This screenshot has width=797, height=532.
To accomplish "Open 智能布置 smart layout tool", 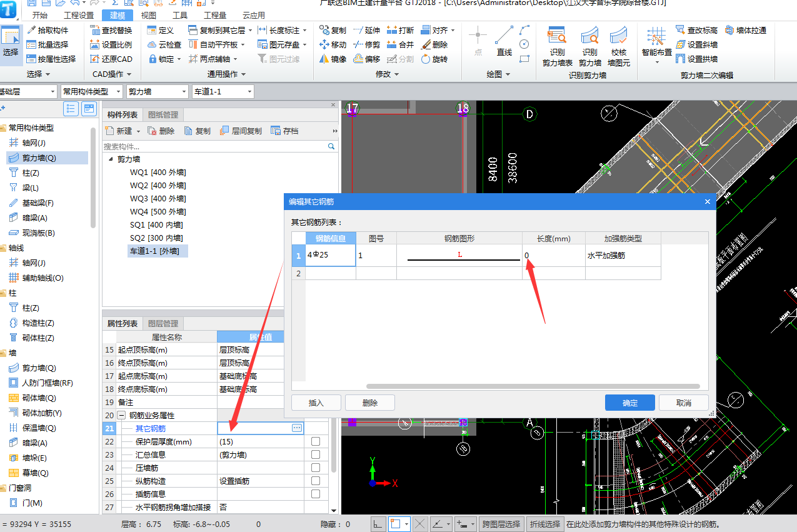I will click(x=657, y=46).
